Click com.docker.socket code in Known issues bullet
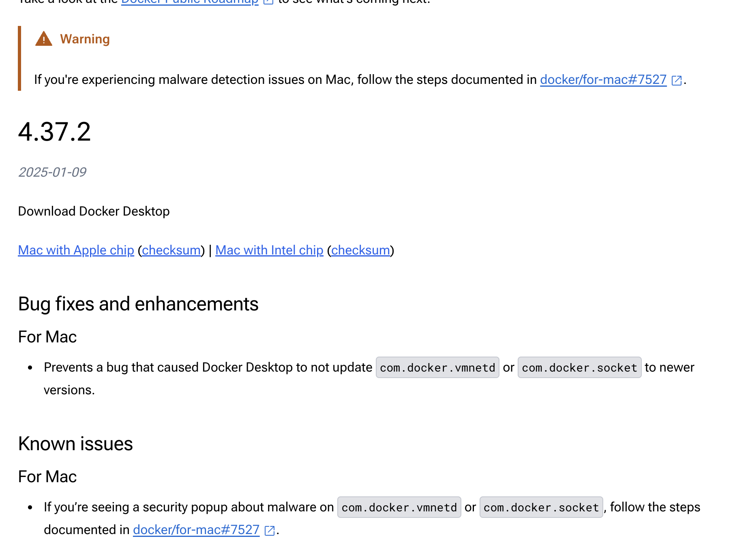Viewport: 750px width, 560px height. pyautogui.click(x=541, y=507)
